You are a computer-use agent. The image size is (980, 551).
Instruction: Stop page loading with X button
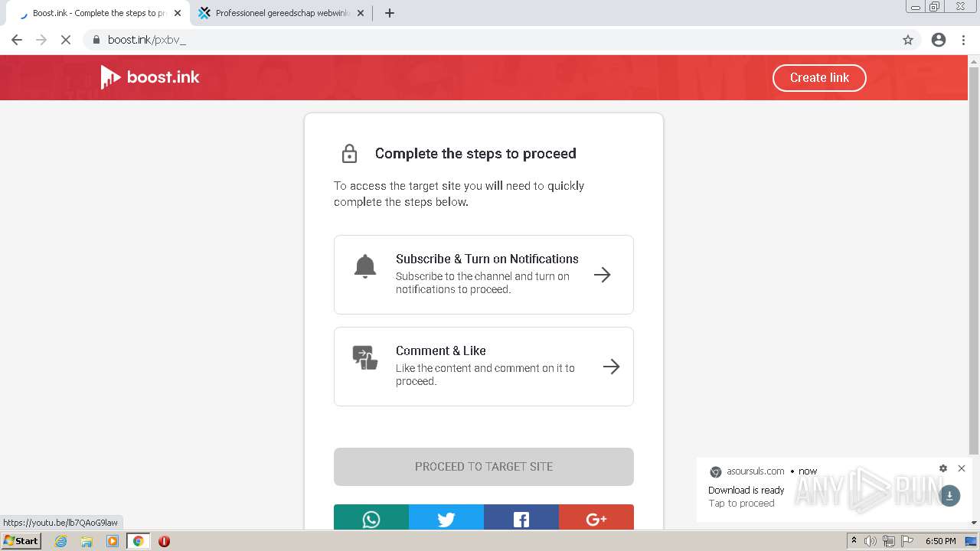click(66, 40)
